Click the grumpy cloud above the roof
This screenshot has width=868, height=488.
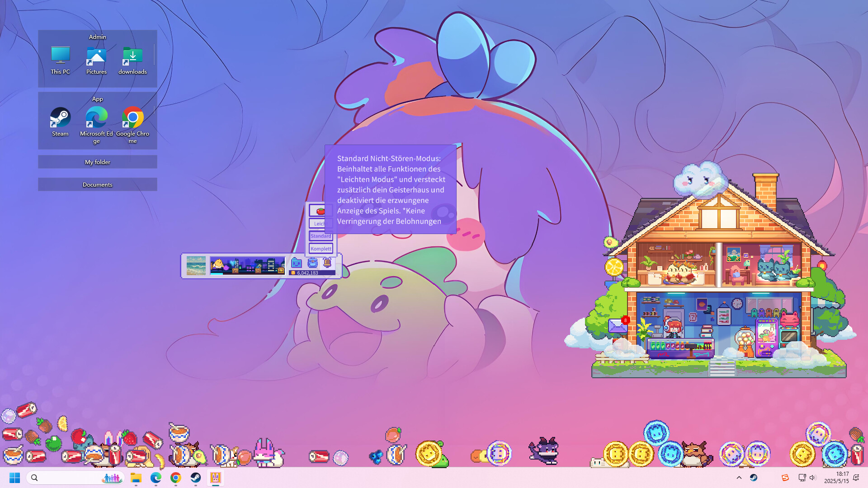(x=700, y=179)
